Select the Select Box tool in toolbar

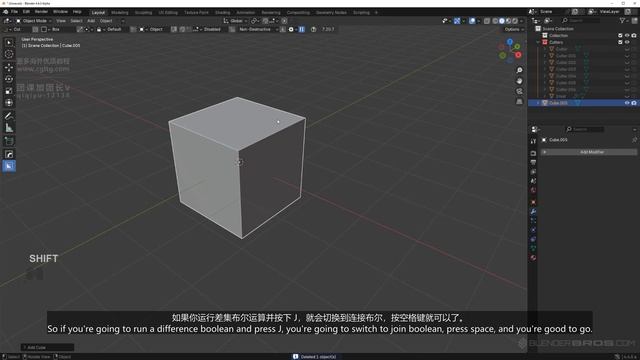click(9, 42)
